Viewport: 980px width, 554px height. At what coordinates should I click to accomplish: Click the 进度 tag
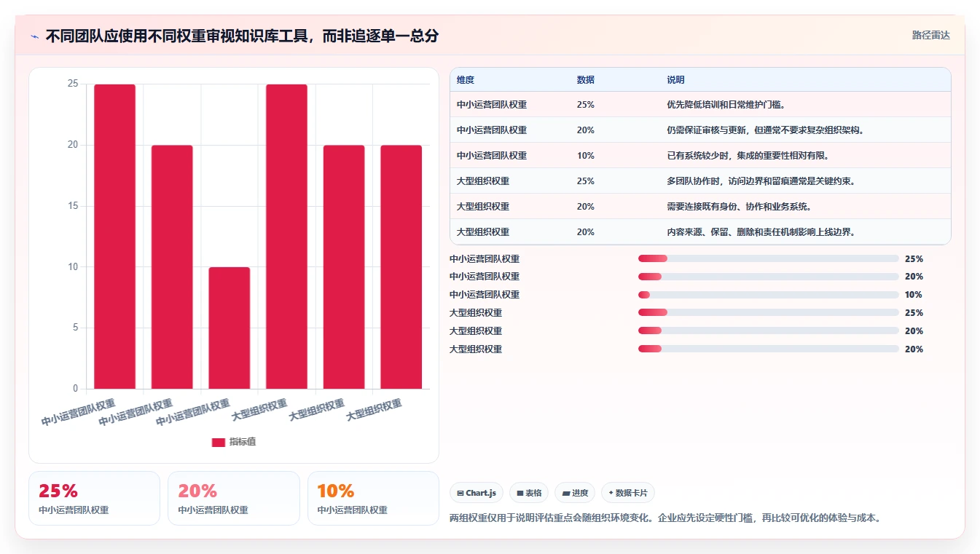(575, 493)
